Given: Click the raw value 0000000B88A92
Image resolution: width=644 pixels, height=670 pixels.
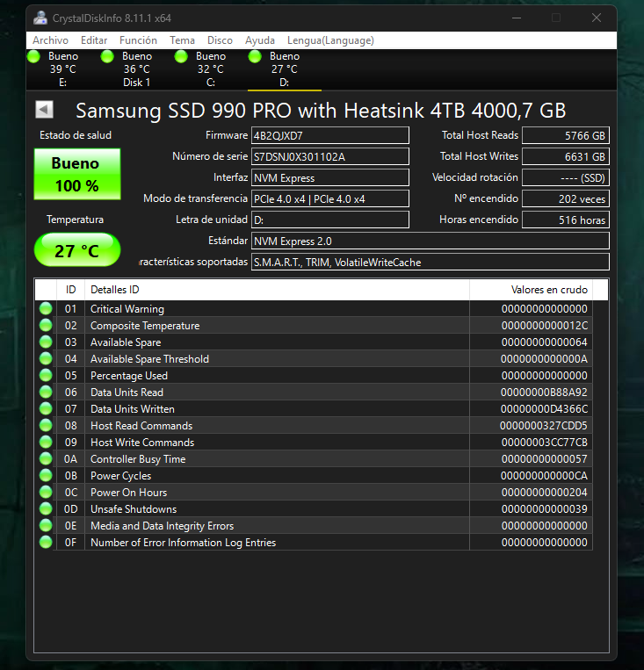Looking at the screenshot, I should click(544, 393).
